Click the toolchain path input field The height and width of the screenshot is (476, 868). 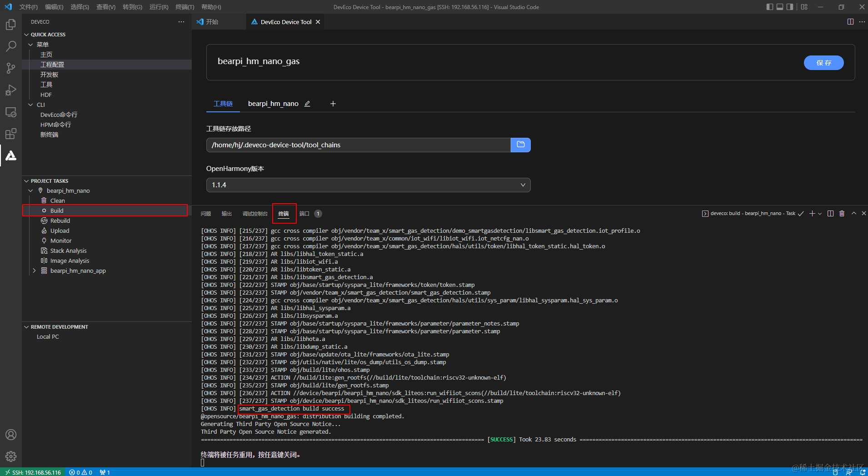tap(359, 145)
